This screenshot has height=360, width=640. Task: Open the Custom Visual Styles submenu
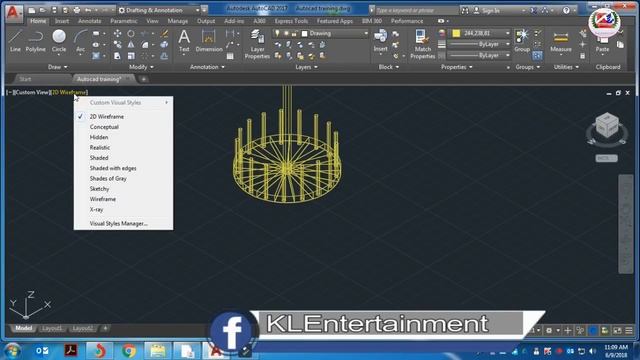(x=123, y=103)
